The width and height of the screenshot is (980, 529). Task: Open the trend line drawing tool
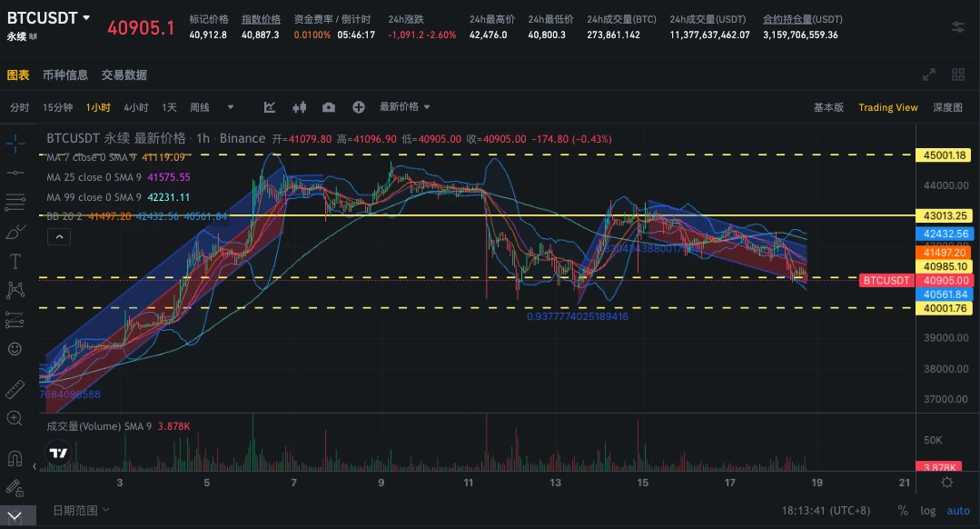point(15,173)
